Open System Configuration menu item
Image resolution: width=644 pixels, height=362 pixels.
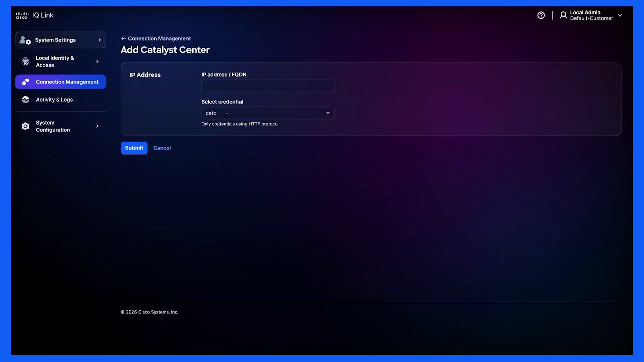61,126
